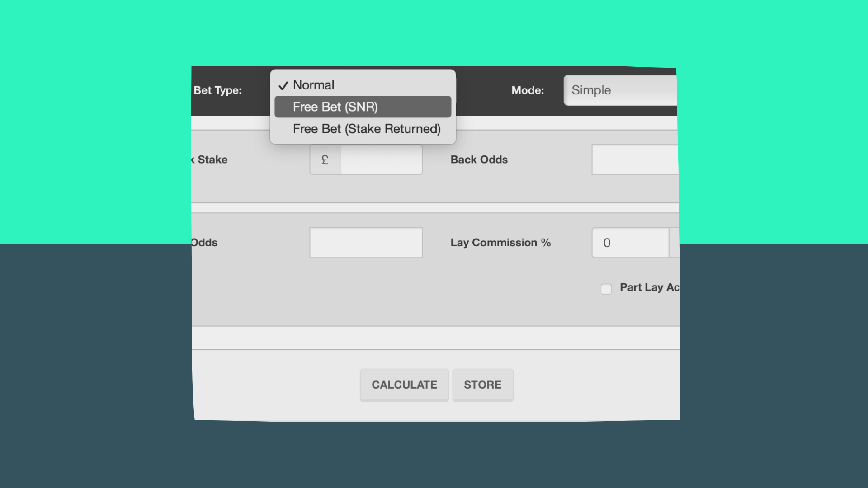Select Free Bet Stake Returned option
The height and width of the screenshot is (488, 868).
366,129
